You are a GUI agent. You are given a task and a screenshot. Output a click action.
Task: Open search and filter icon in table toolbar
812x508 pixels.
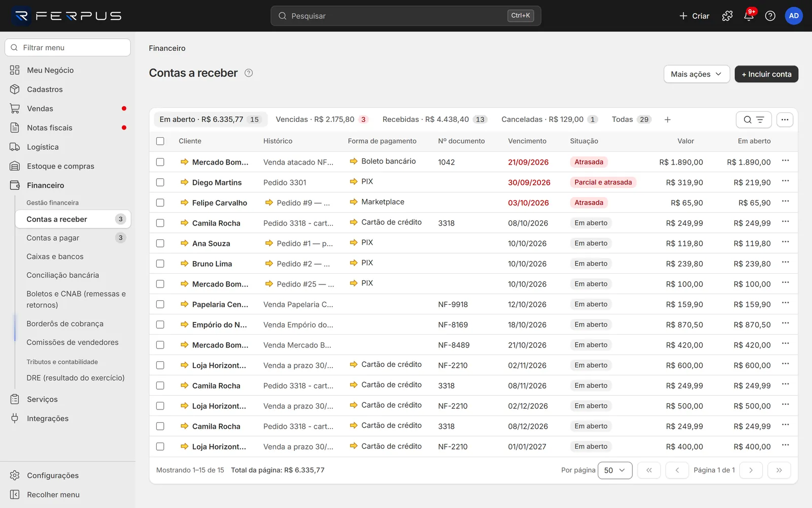tap(754, 119)
